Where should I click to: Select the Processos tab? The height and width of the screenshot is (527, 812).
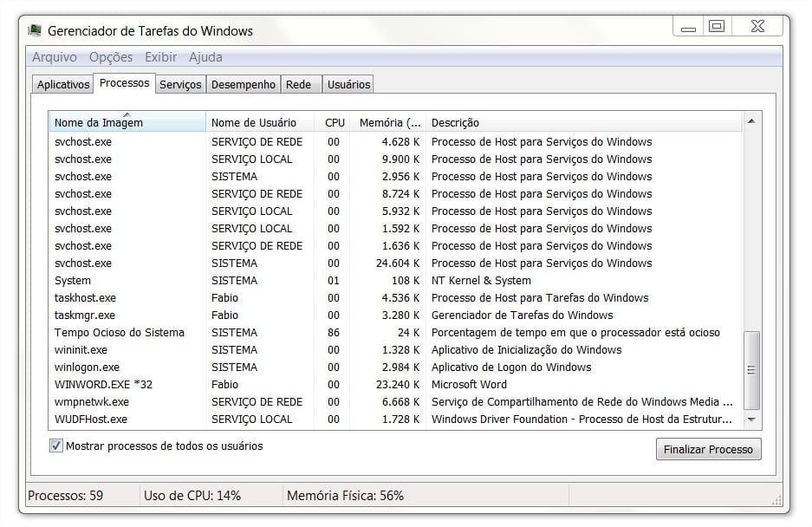point(124,83)
